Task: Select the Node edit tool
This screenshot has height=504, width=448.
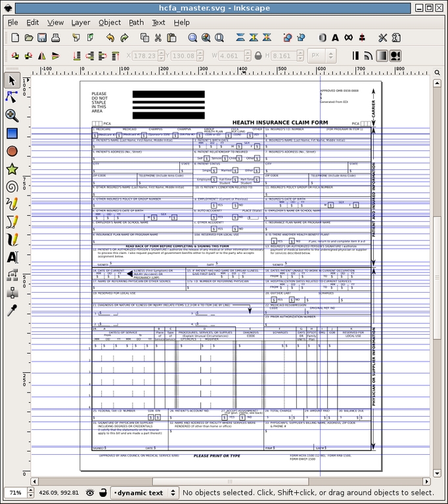Action: [12, 97]
